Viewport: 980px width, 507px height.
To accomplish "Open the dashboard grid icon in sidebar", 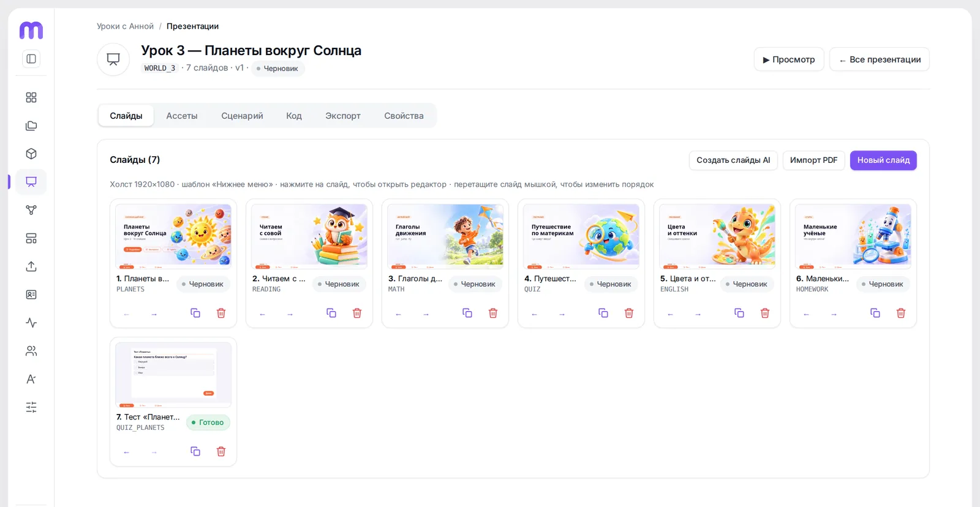I will pyautogui.click(x=31, y=97).
